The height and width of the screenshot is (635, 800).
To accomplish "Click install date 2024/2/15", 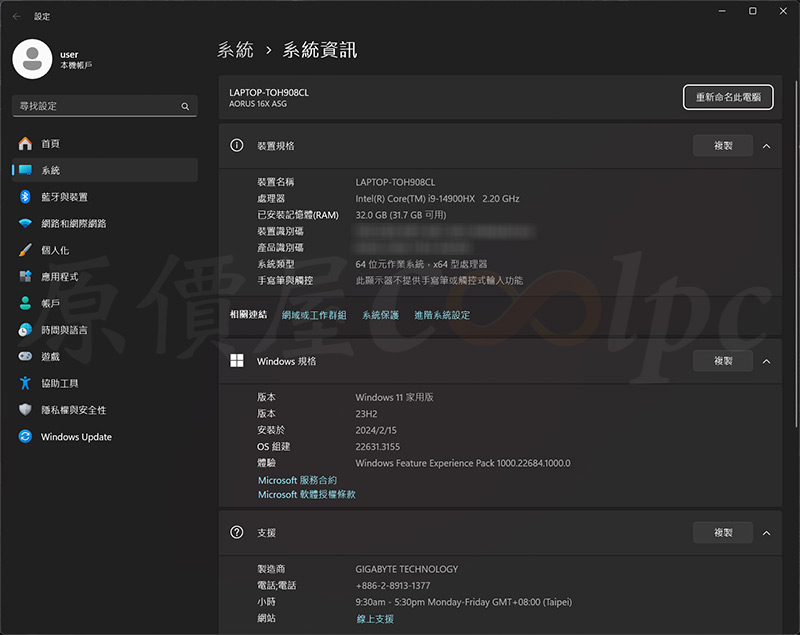I will [x=376, y=430].
